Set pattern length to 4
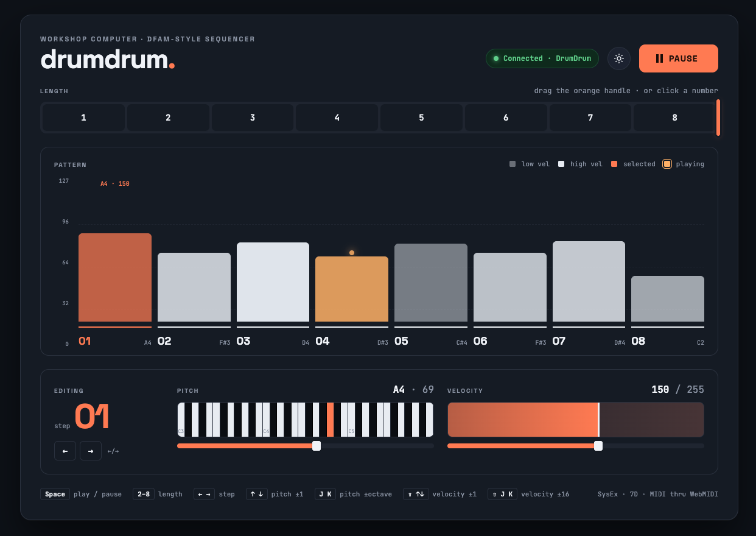Image resolution: width=756 pixels, height=536 pixels. pyautogui.click(x=337, y=118)
